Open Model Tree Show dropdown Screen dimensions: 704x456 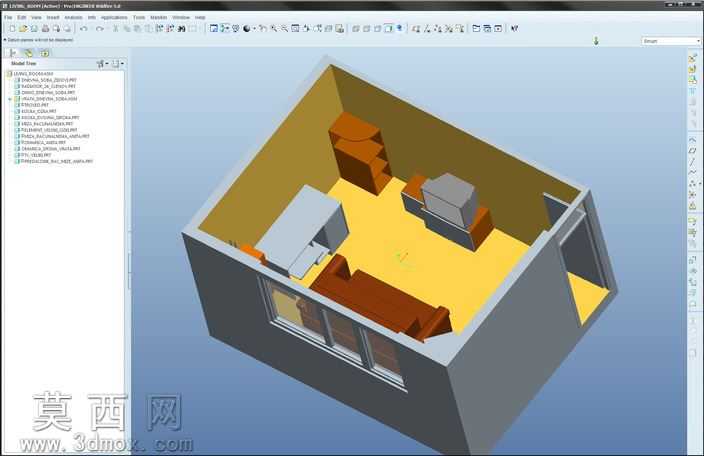click(102, 64)
